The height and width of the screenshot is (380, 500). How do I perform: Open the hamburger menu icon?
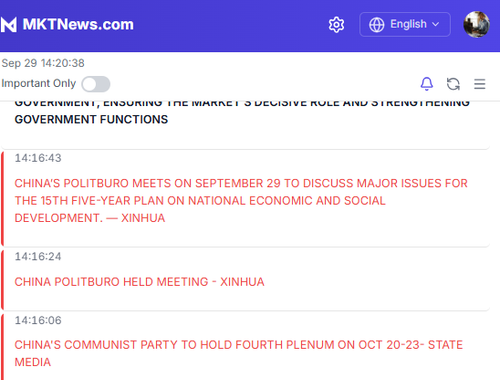[x=480, y=84]
